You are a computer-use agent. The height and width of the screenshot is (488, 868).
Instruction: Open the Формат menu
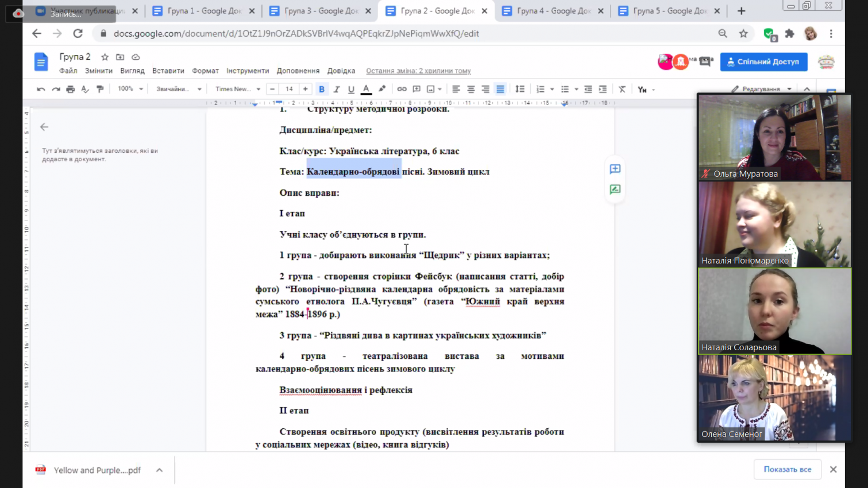pyautogui.click(x=205, y=71)
